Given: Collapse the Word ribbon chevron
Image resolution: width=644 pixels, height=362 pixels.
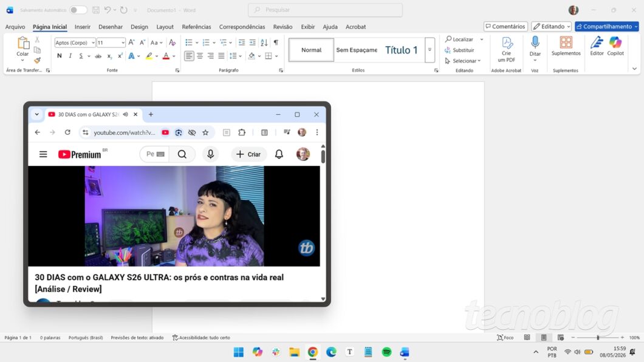Looking at the screenshot, I should 634,69.
